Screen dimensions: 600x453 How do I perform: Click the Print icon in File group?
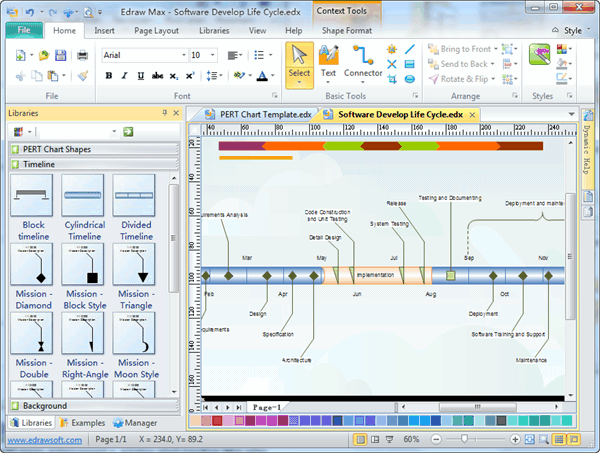[x=82, y=55]
